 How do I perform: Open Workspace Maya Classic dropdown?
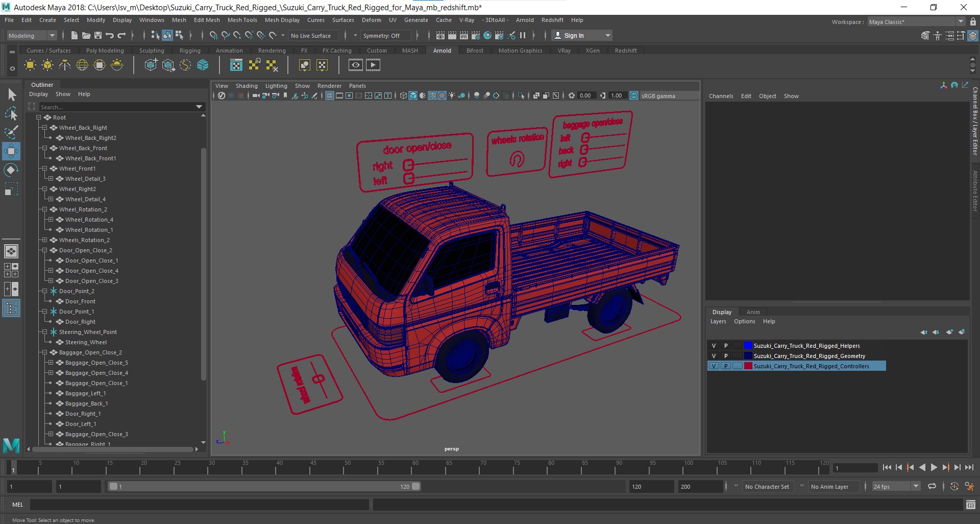point(916,21)
